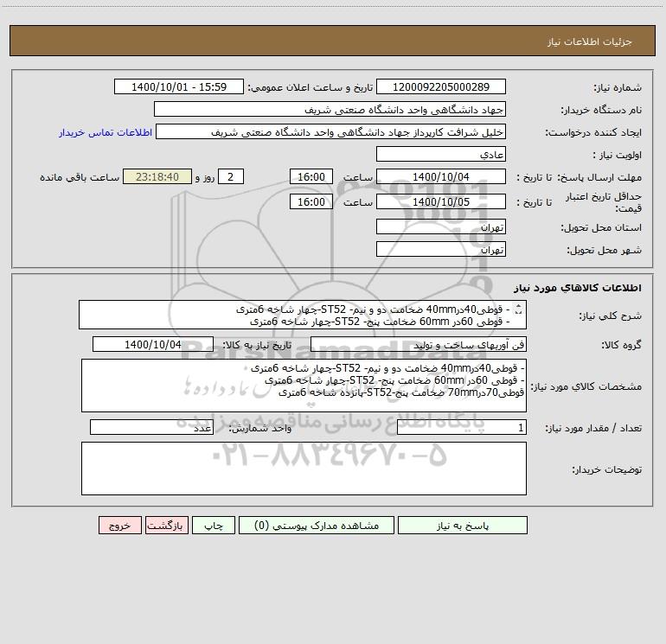Click the up arrow in شرح کلی نیاز box
This screenshot has width=666, height=644.
pos(518,307)
